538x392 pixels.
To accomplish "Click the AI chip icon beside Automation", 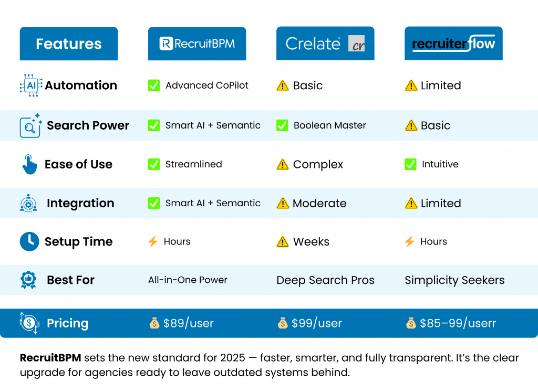I will [x=30, y=86].
